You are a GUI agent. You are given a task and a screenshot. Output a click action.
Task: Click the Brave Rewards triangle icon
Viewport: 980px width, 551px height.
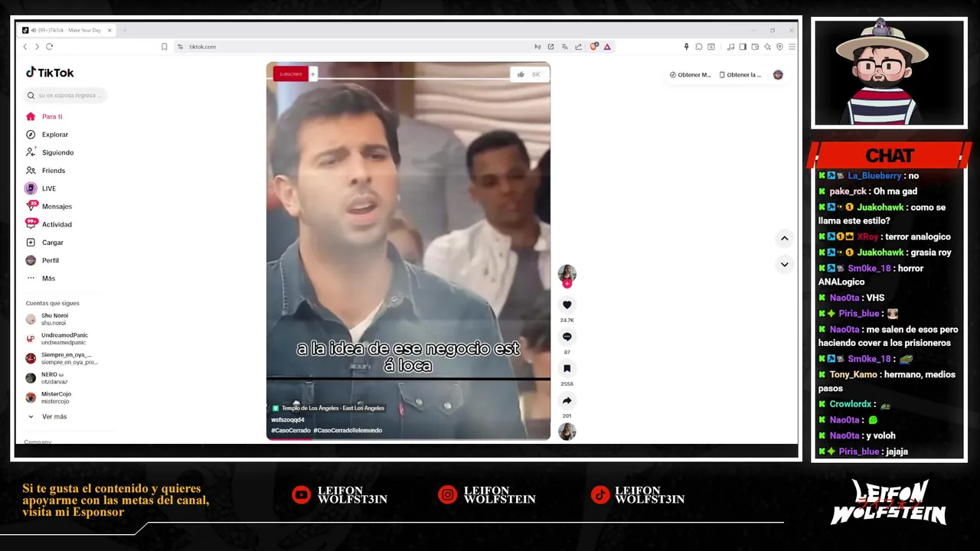[607, 47]
